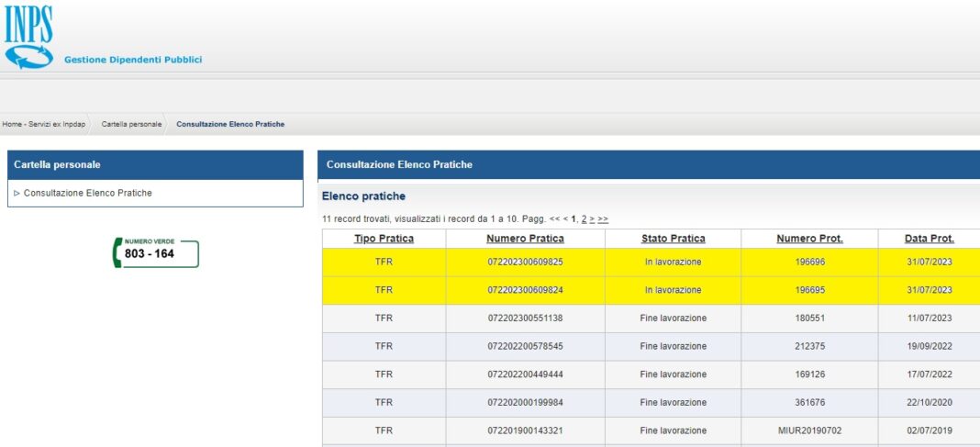Screen dimensions: 980x447
Task: Click In lavorazione status for pratica 072202300609824
Action: click(674, 290)
